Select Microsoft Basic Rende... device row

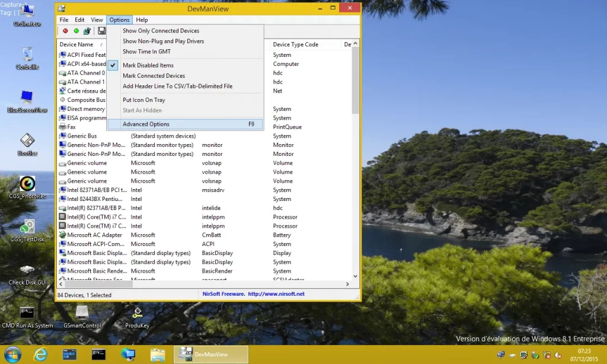(205, 271)
